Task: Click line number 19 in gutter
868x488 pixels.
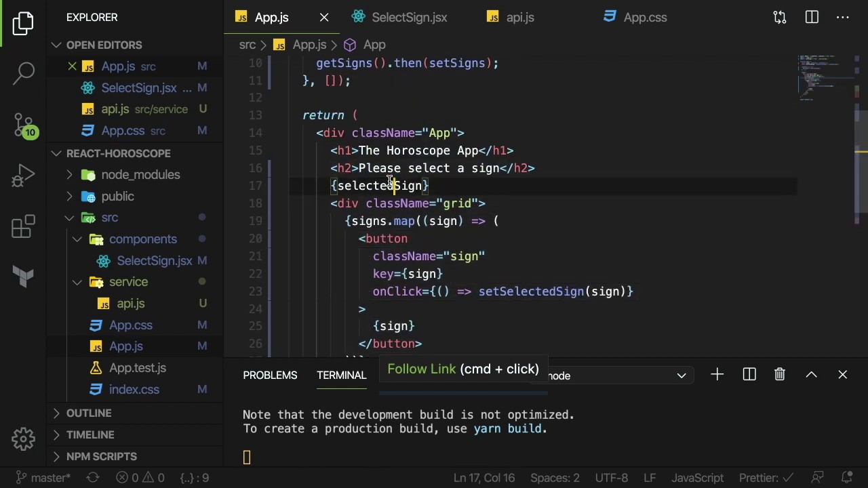Action: coord(255,221)
